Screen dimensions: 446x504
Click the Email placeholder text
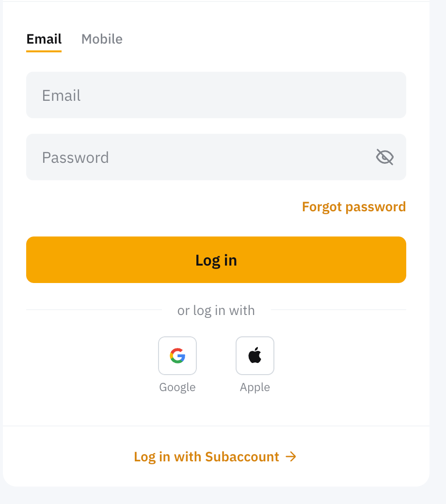coord(62,95)
